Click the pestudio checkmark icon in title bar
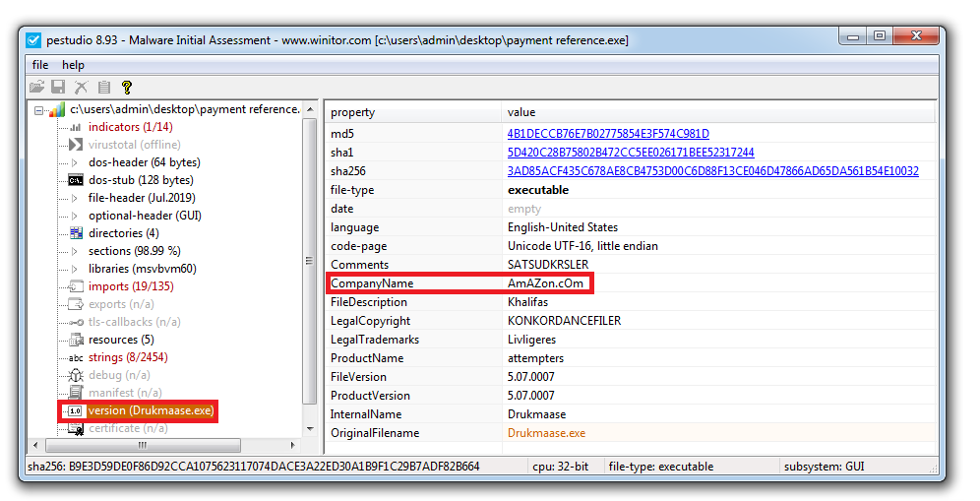 [x=33, y=40]
